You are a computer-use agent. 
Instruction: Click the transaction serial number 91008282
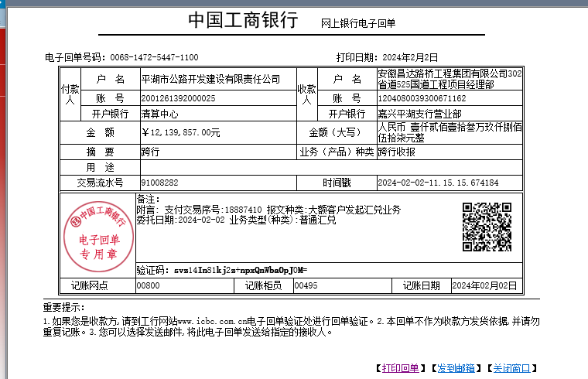(160, 183)
